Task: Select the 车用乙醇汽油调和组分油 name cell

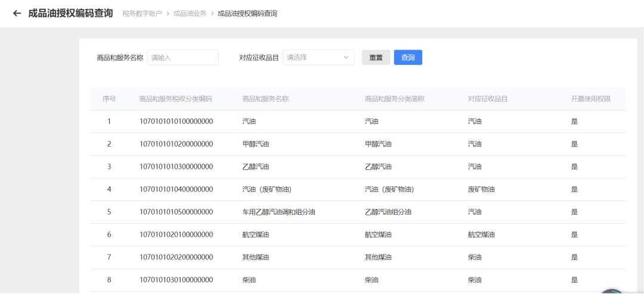Action: [278, 212]
